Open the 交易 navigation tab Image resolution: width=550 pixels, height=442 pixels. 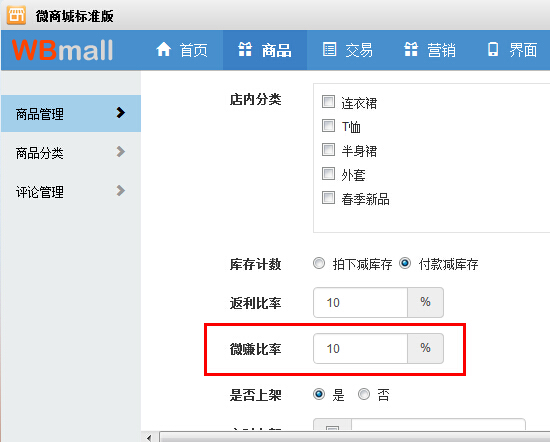[x=348, y=50]
